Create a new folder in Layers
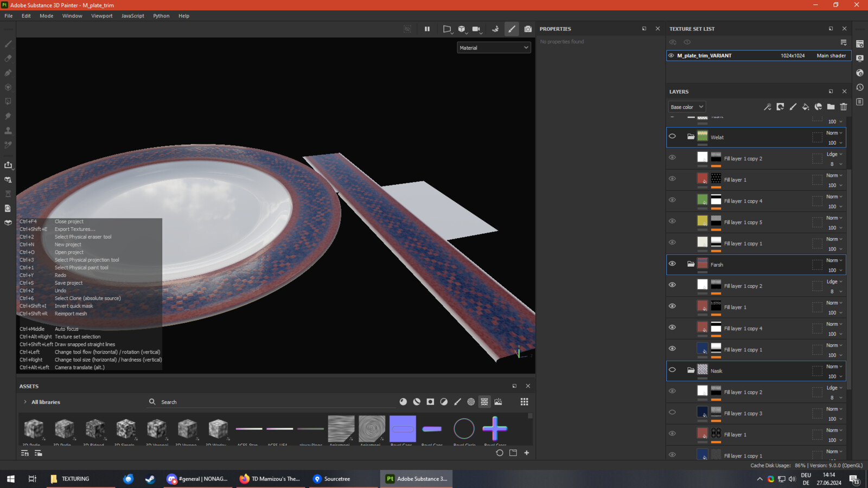 pyautogui.click(x=831, y=107)
